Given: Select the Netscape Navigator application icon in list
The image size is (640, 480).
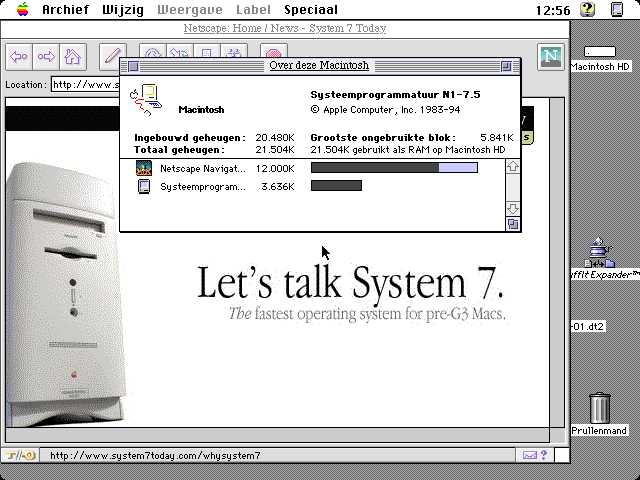Looking at the screenshot, I should pyautogui.click(x=144, y=168).
